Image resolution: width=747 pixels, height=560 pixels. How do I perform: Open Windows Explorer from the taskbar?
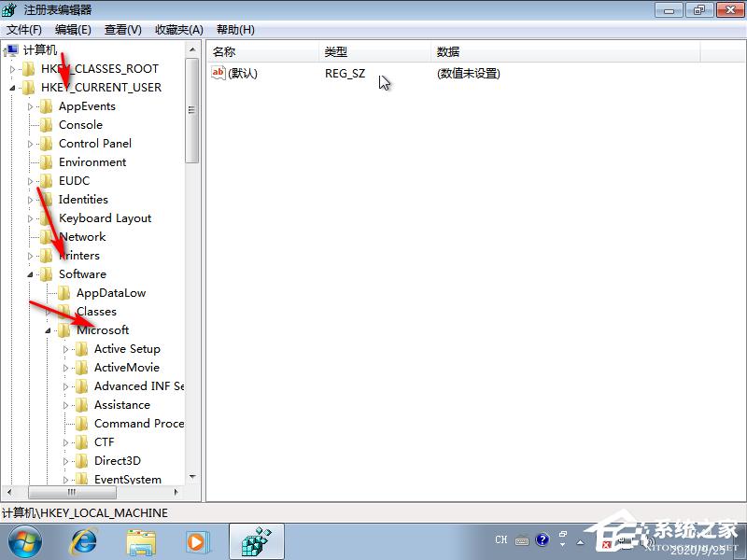point(141,542)
